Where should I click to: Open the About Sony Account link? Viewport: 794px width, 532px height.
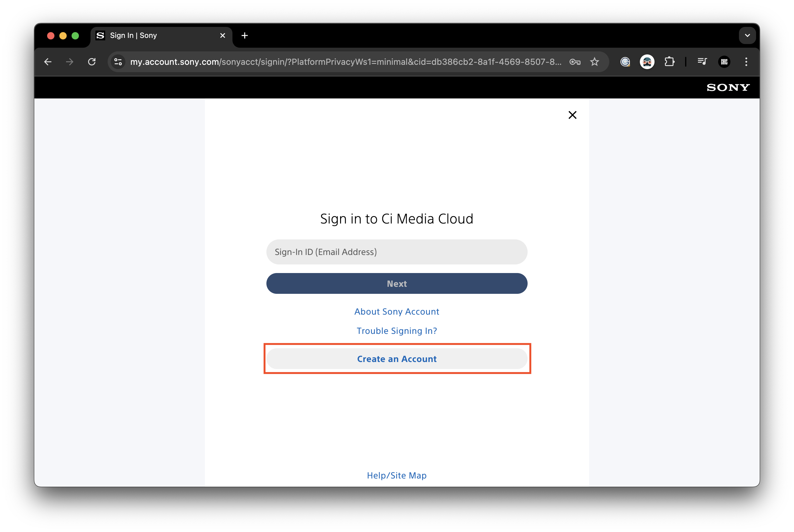click(397, 312)
